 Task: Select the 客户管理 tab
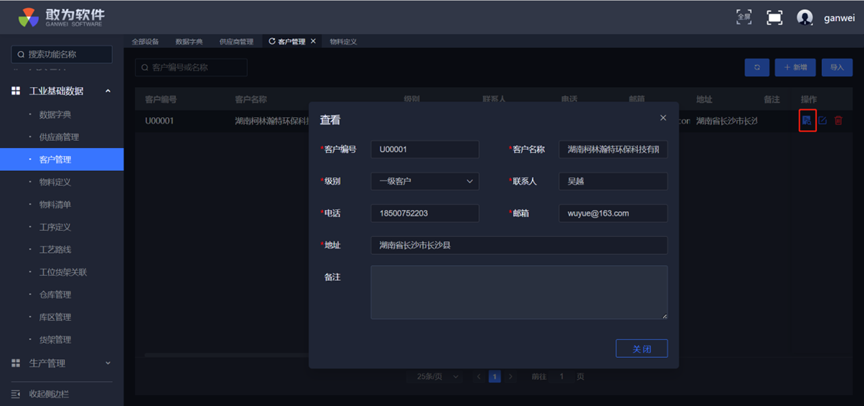(x=291, y=42)
